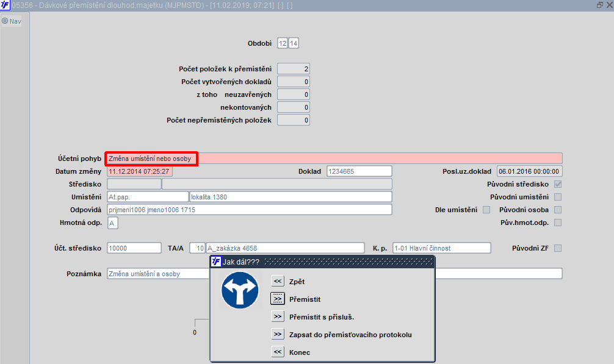Screen dimensions: 614x364
Task: Click the Období month field 12
Action: 283,43
